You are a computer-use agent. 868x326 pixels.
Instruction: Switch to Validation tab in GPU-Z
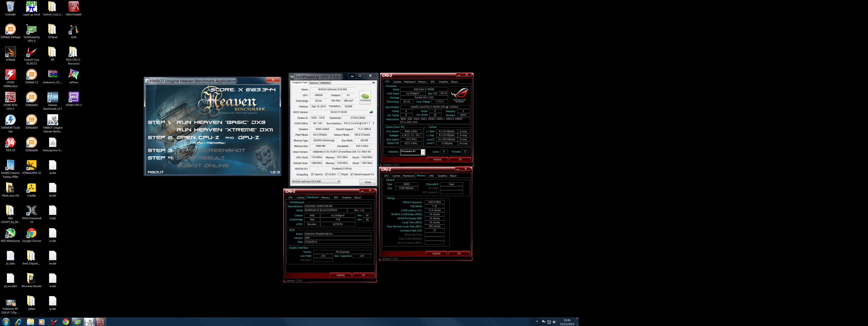(325, 83)
